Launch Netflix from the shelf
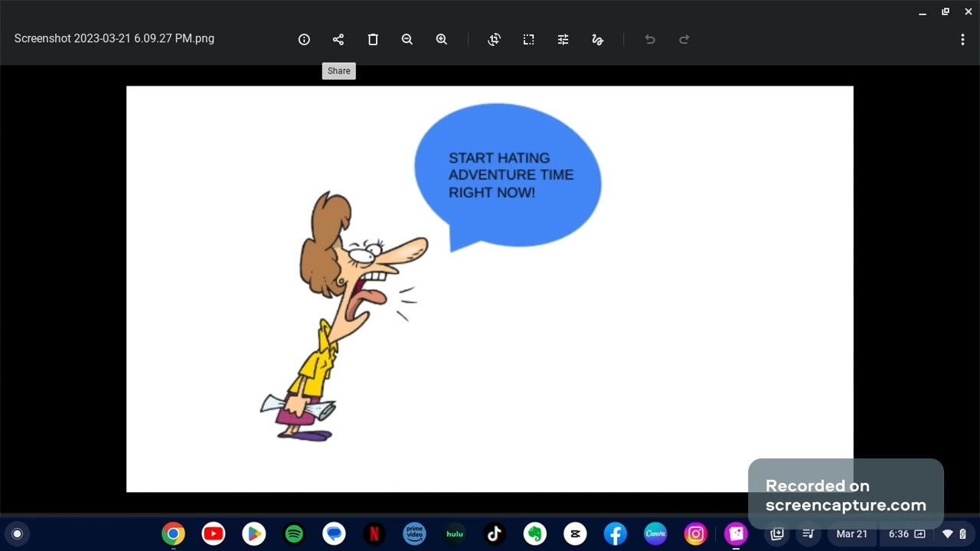Screen dimensions: 980x551 click(374, 534)
